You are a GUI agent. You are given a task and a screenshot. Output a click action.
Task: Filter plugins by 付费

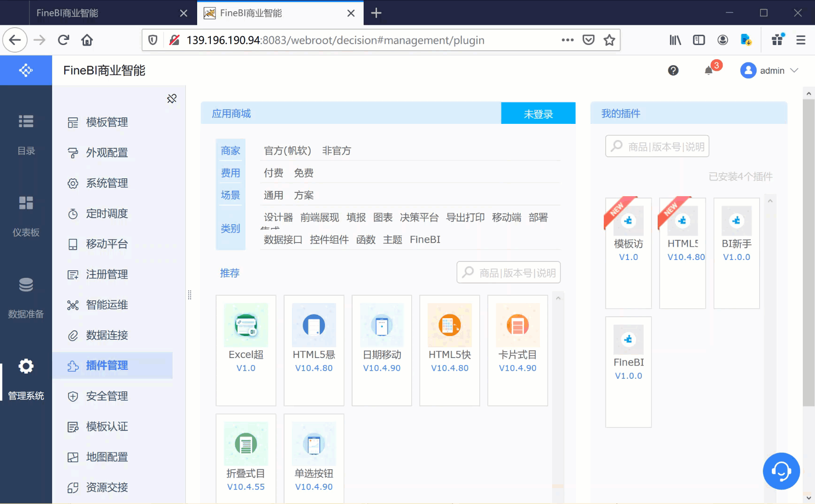pyautogui.click(x=274, y=173)
